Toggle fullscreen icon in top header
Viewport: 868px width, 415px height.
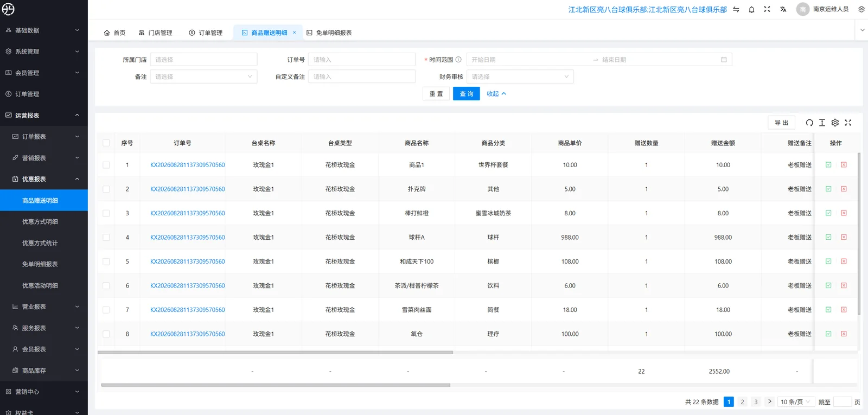767,9
